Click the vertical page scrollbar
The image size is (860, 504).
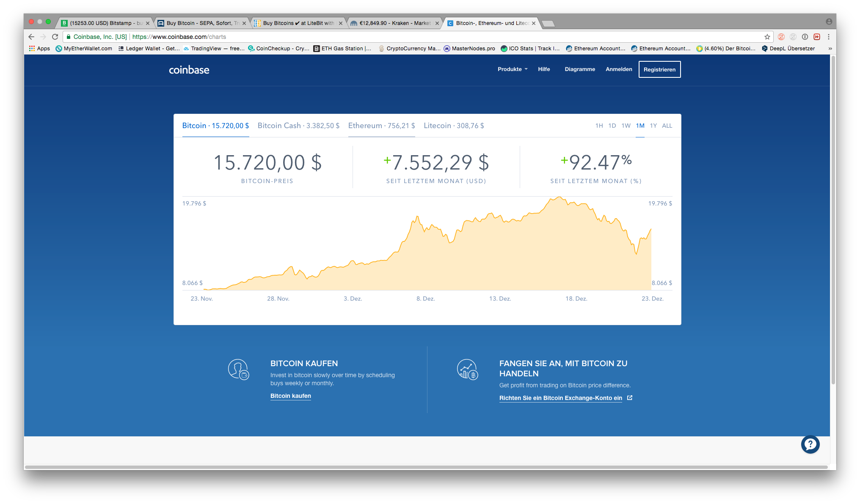point(833,220)
